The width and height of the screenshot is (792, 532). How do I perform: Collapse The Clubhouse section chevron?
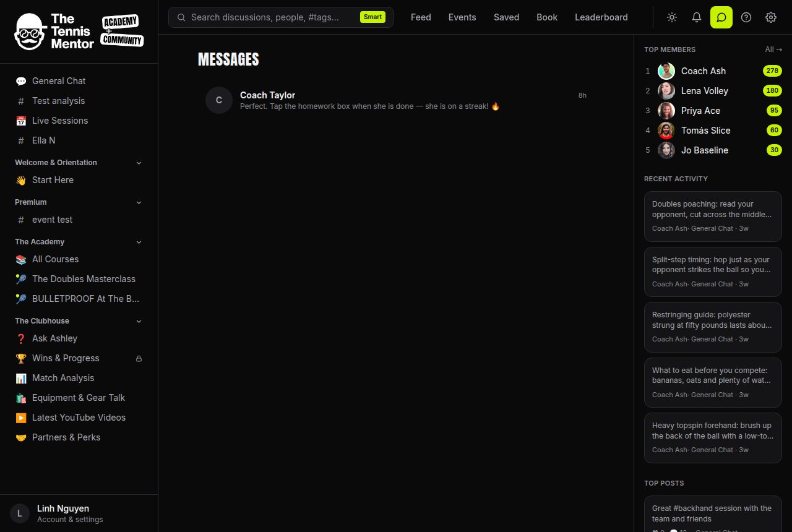[139, 321]
